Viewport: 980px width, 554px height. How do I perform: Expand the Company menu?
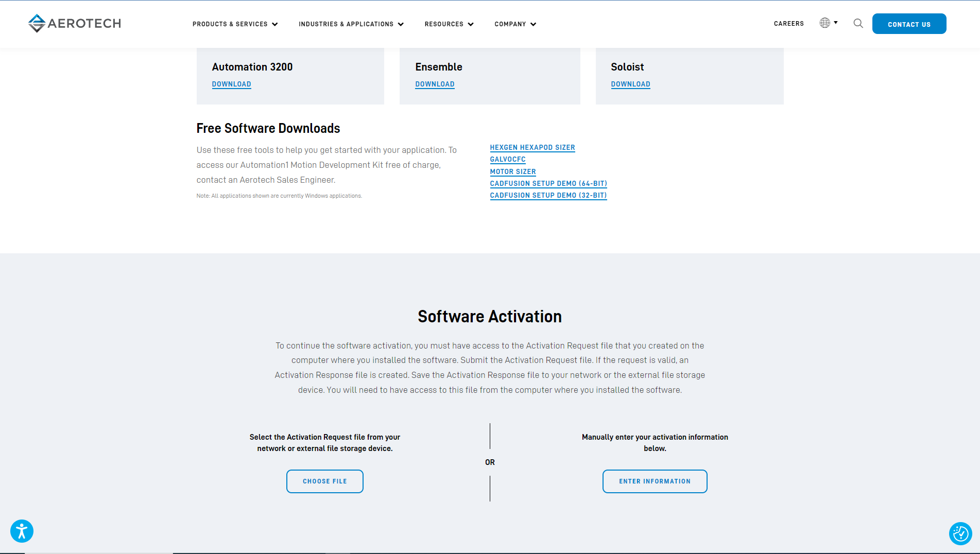click(x=515, y=24)
